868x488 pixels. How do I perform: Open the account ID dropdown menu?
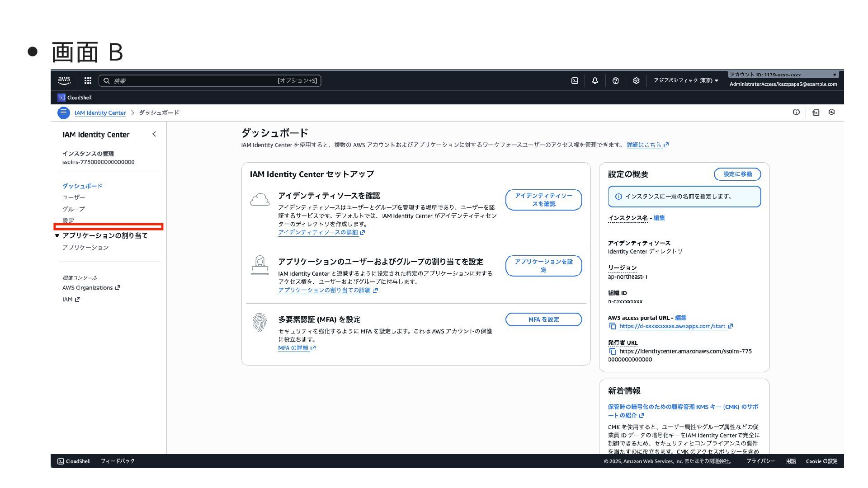783,75
